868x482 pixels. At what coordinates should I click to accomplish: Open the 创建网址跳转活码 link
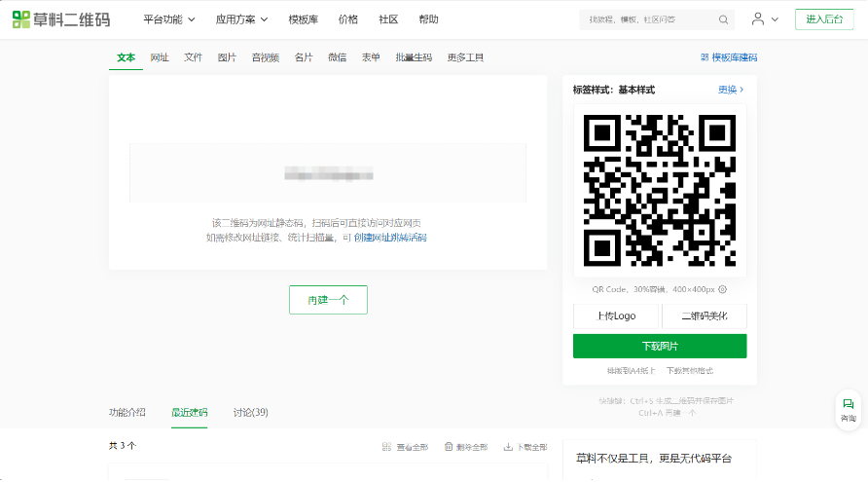click(x=390, y=238)
